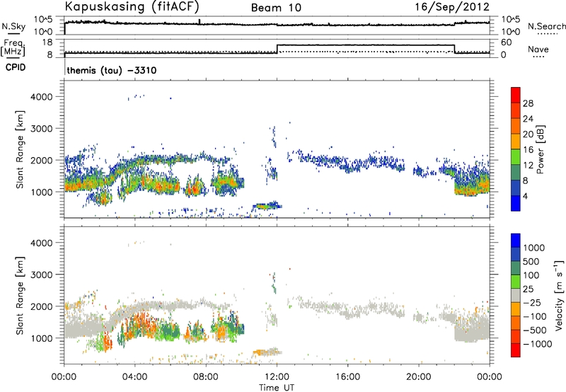Click the "08:00" time tick label
The height and width of the screenshot is (392, 566).
click(206, 377)
